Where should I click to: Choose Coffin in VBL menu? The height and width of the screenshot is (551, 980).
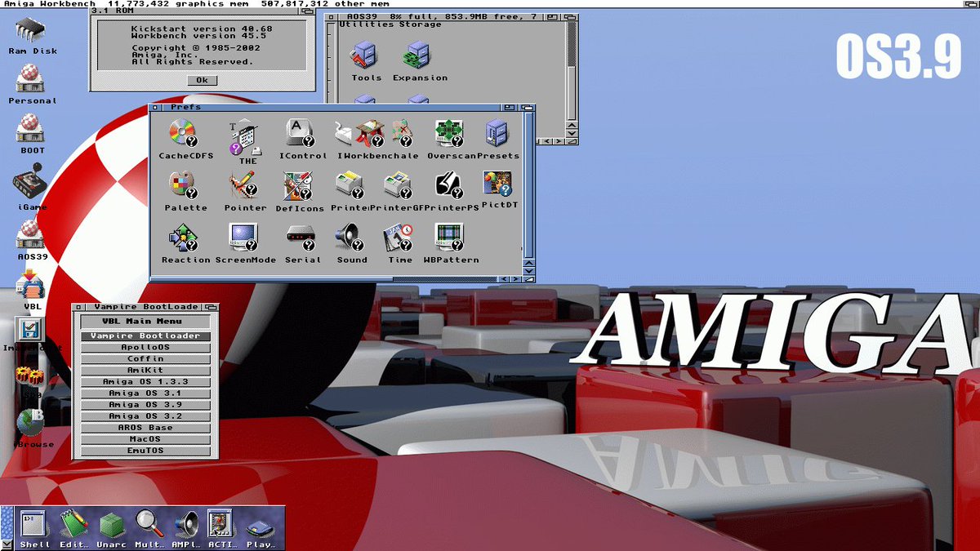[x=145, y=359]
